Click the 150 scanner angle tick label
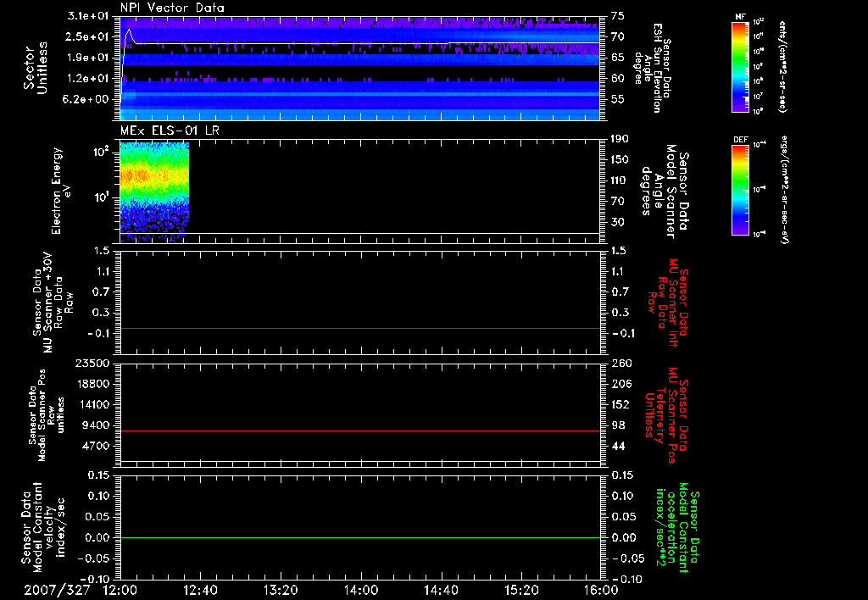 point(620,160)
